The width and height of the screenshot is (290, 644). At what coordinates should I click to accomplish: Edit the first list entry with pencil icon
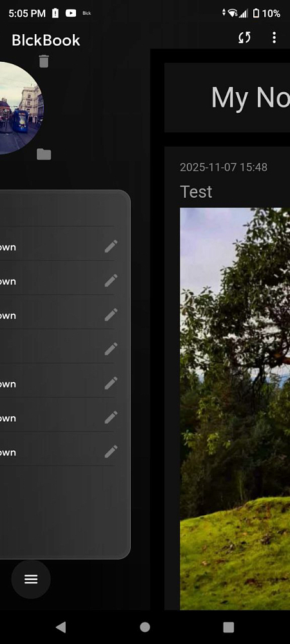click(111, 247)
